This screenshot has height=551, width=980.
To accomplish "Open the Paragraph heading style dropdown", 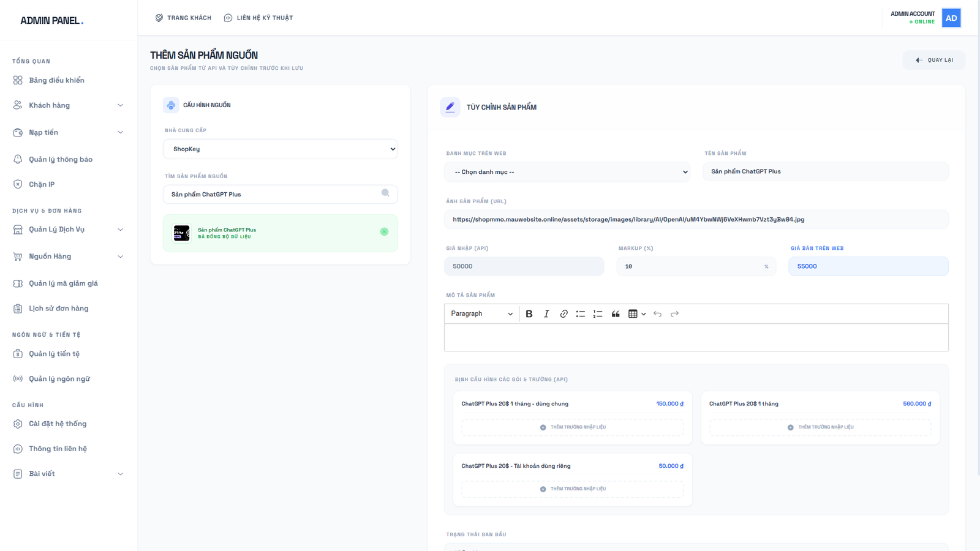I will click(481, 314).
